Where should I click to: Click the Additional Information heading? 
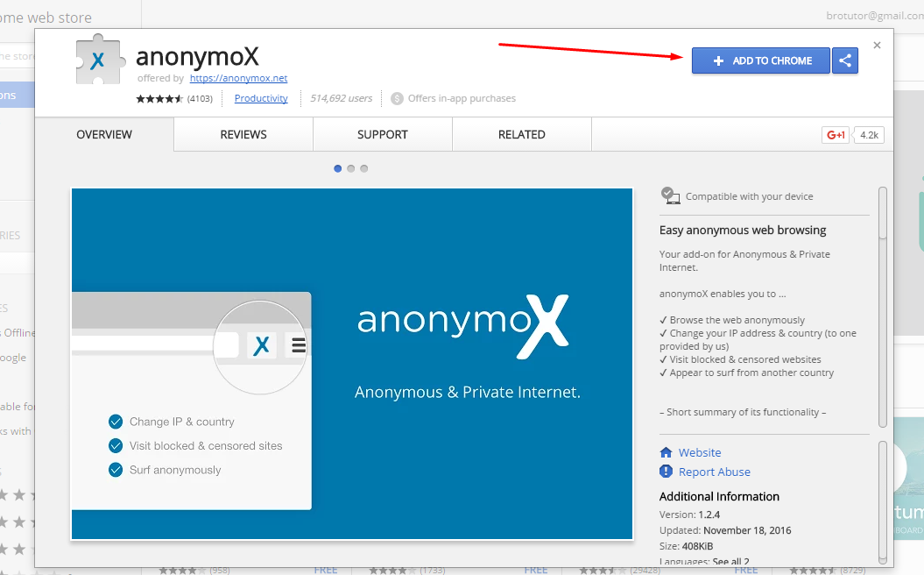pyautogui.click(x=719, y=497)
